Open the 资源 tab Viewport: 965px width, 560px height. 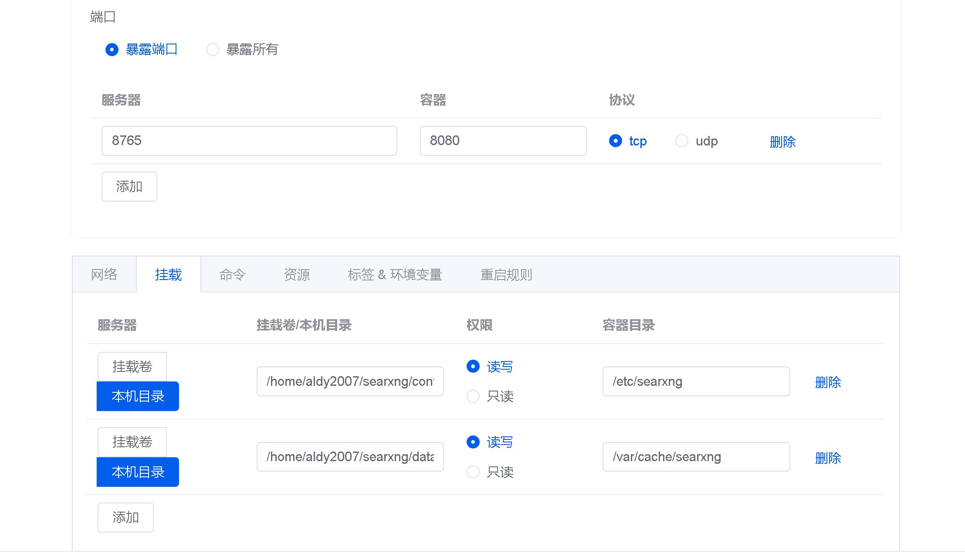point(297,274)
